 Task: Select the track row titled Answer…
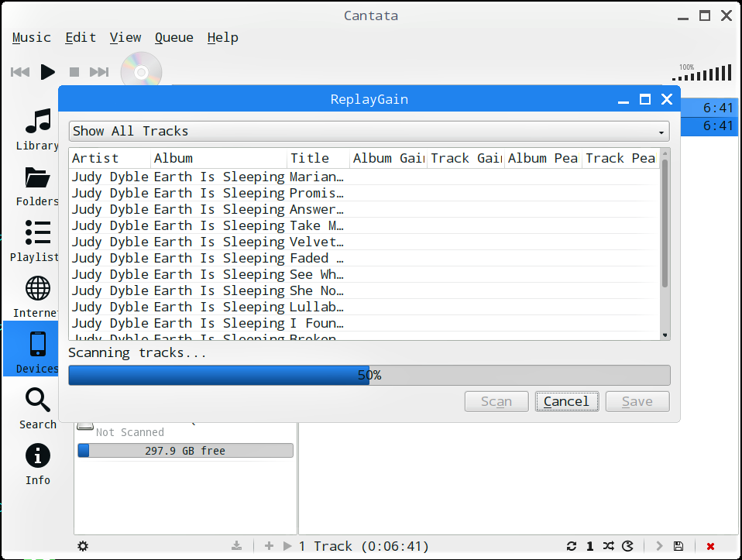(x=364, y=209)
